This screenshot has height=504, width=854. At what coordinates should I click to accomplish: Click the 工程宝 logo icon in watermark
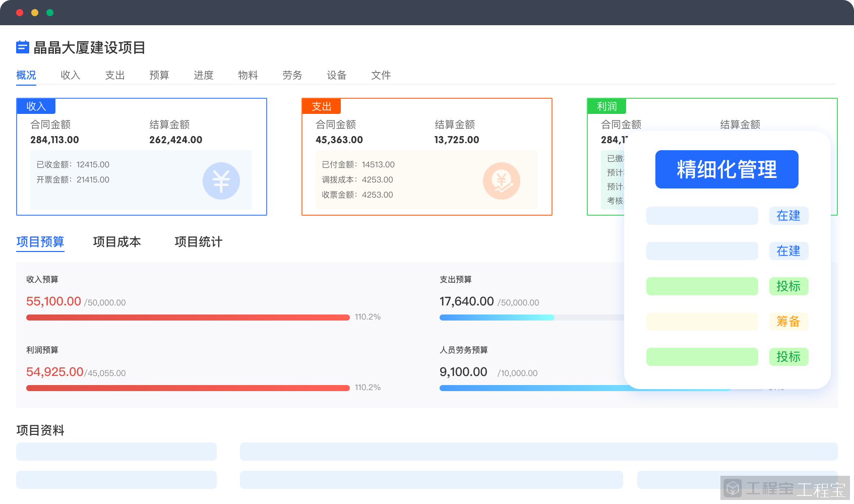point(733,488)
